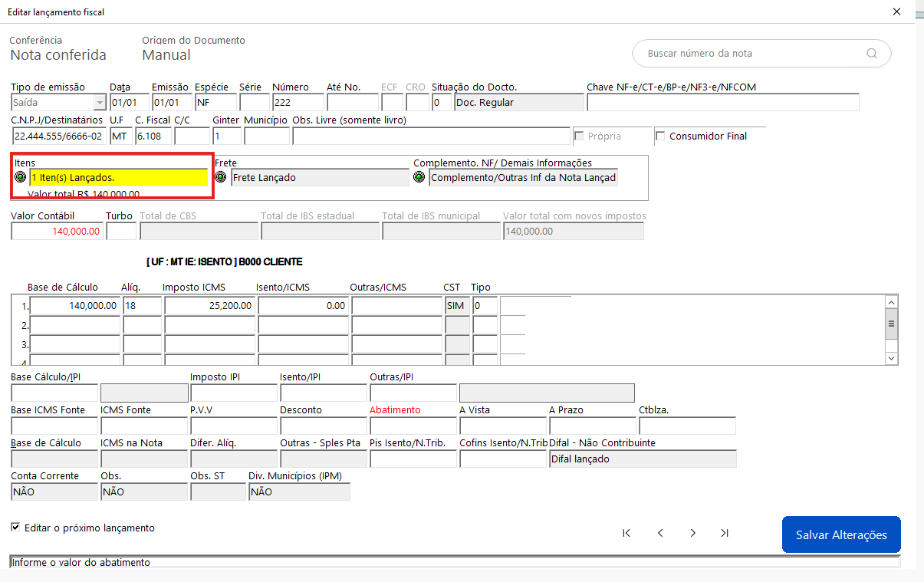Click row 1 Imposto ICMS cell 25,200.00
The image size is (924, 582).
click(x=209, y=305)
